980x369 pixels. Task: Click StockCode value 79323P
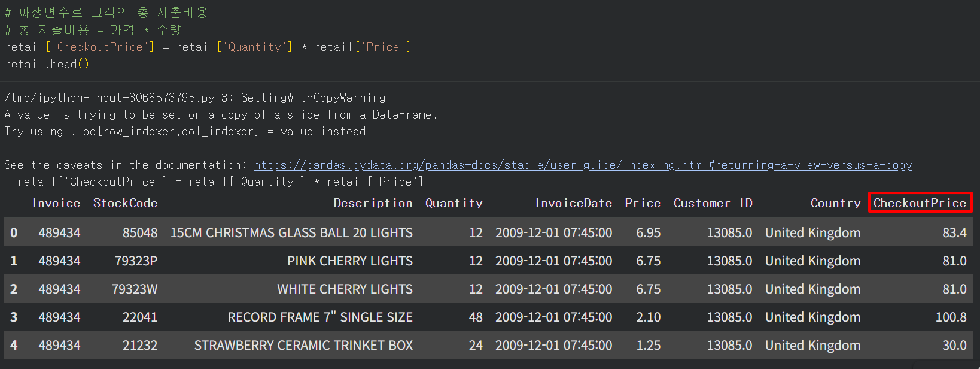click(136, 261)
